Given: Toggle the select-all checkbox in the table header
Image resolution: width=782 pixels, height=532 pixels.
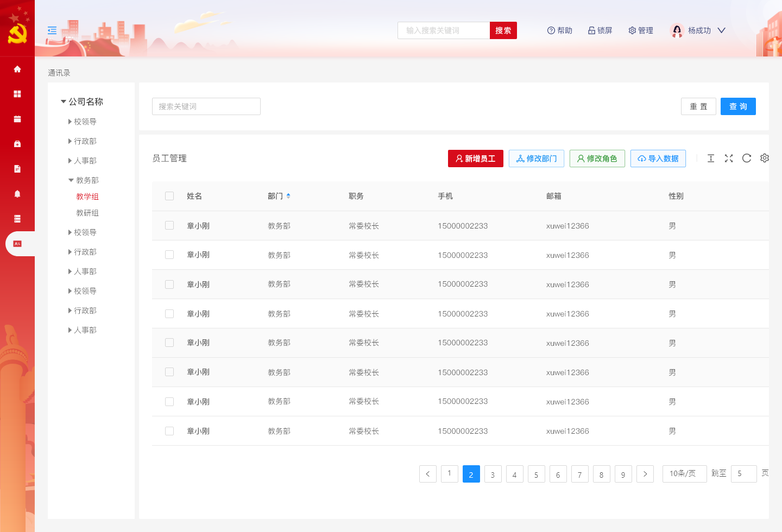Looking at the screenshot, I should tap(169, 195).
